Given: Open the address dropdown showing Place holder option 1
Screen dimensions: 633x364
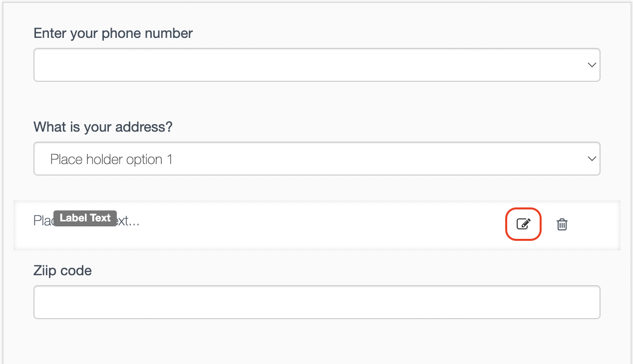Looking at the screenshot, I should click(592, 159).
